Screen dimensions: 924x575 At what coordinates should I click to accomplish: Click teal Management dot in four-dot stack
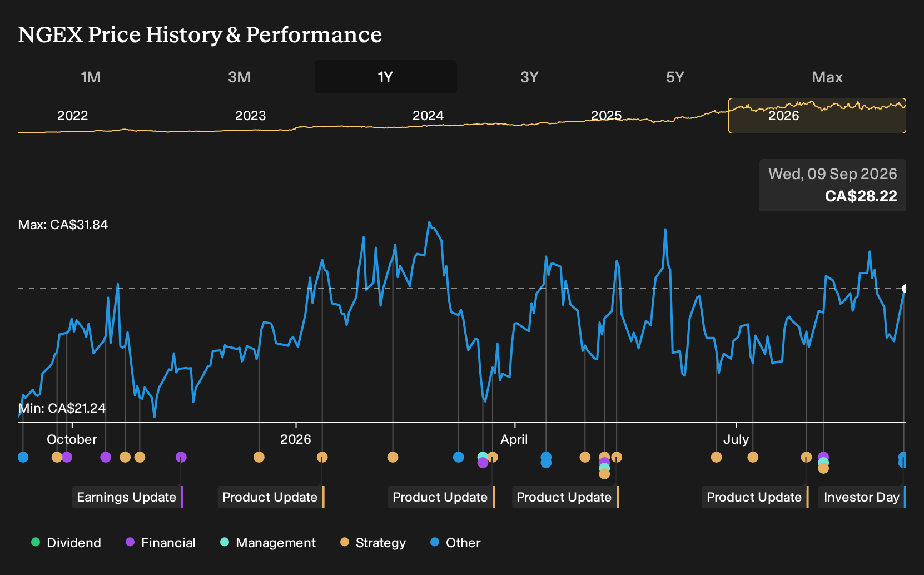[604, 468]
